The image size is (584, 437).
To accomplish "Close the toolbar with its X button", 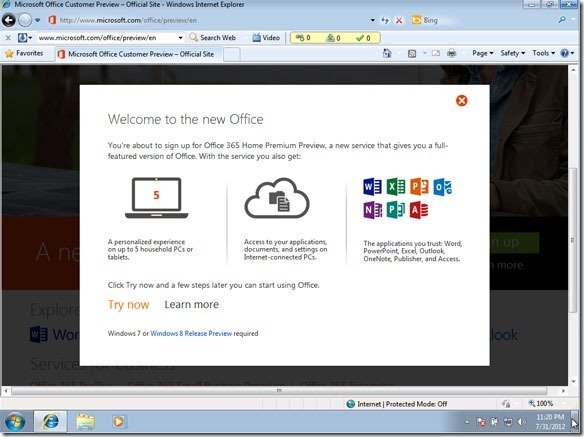I will tap(8, 38).
